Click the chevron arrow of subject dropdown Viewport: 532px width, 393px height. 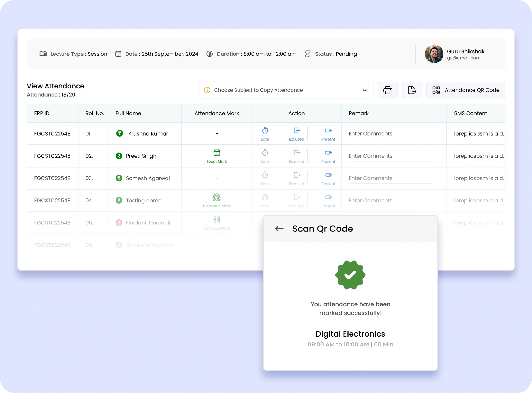tap(364, 90)
